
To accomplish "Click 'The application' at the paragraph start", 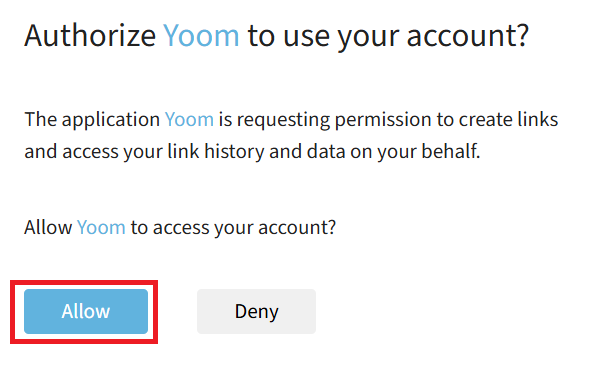I will tap(92, 120).
